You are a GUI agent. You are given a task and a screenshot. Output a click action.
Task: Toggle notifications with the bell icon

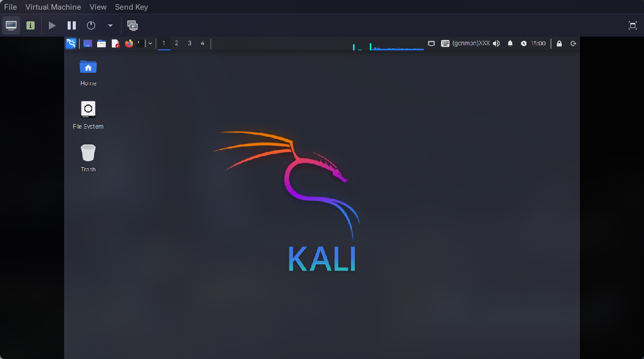pos(510,43)
